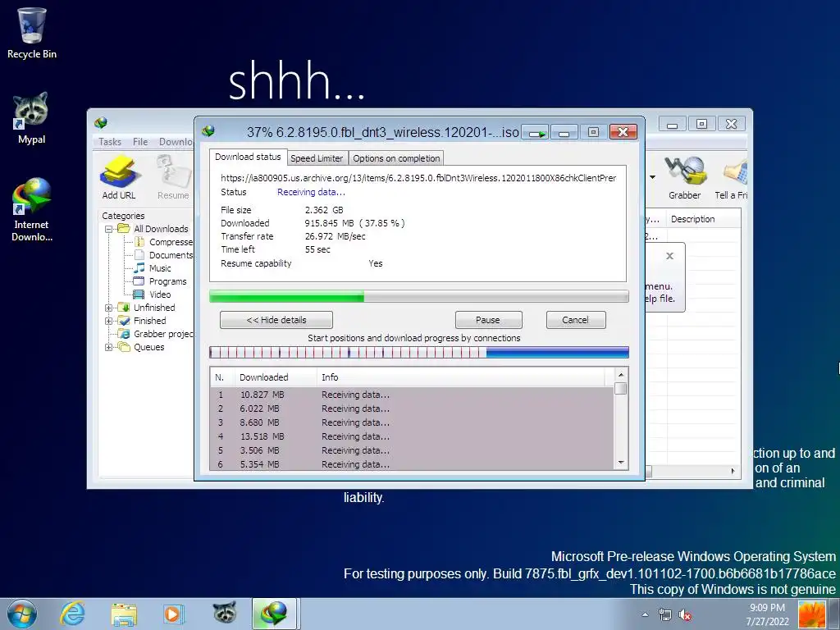
Task: Click the Add URL toolbar icon
Action: [119, 177]
